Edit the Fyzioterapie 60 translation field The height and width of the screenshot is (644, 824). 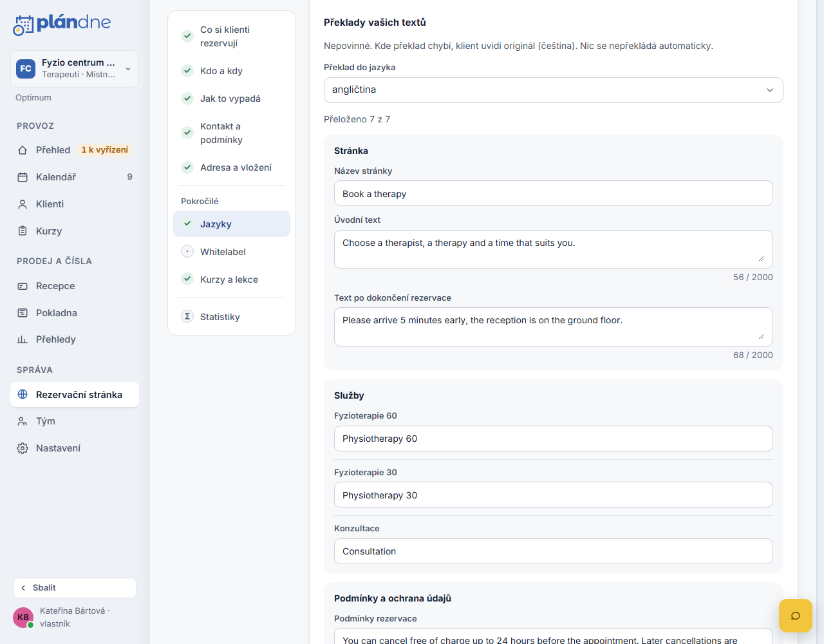(554, 439)
